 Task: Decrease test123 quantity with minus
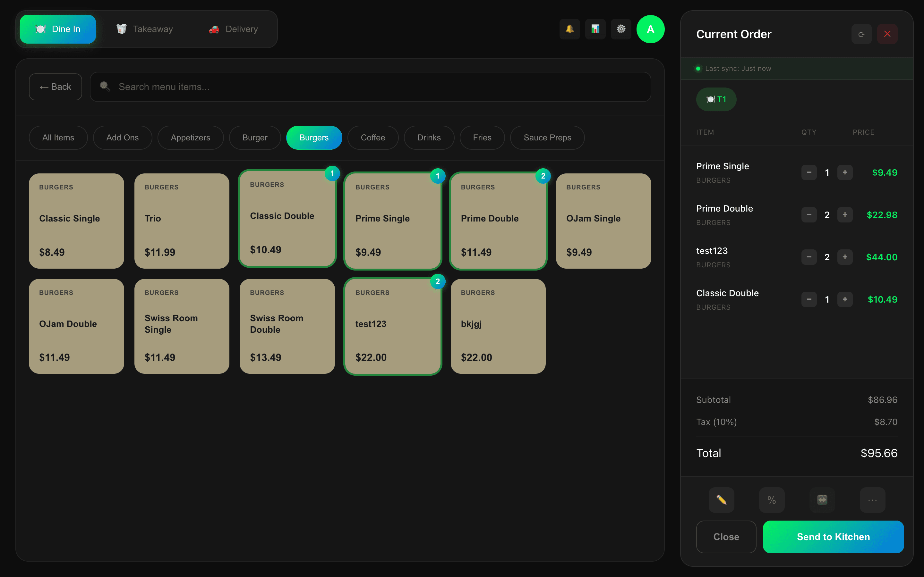[x=809, y=257]
